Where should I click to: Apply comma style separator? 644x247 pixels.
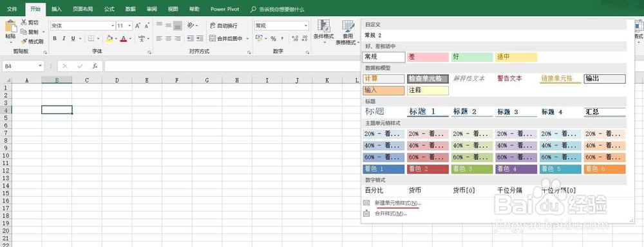[x=283, y=39]
